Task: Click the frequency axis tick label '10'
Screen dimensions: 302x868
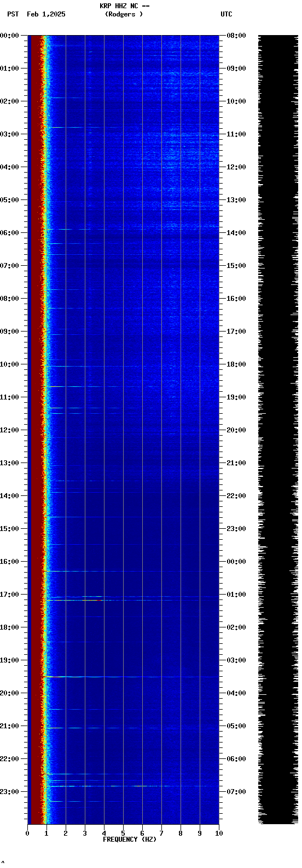Action: [x=219, y=833]
